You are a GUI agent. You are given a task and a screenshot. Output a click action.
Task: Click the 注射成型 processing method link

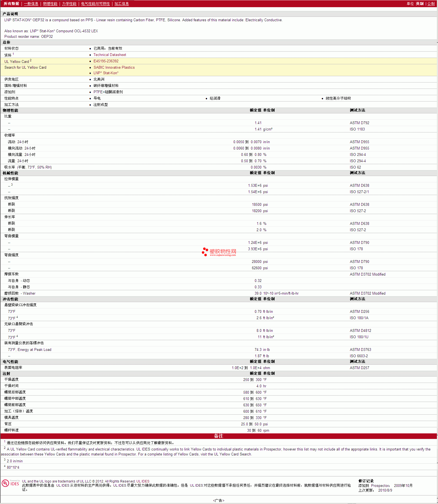coord(101,105)
